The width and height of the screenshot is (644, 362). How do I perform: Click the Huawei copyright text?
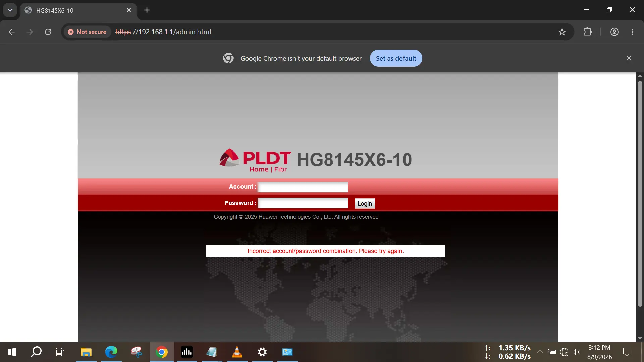[296, 217]
